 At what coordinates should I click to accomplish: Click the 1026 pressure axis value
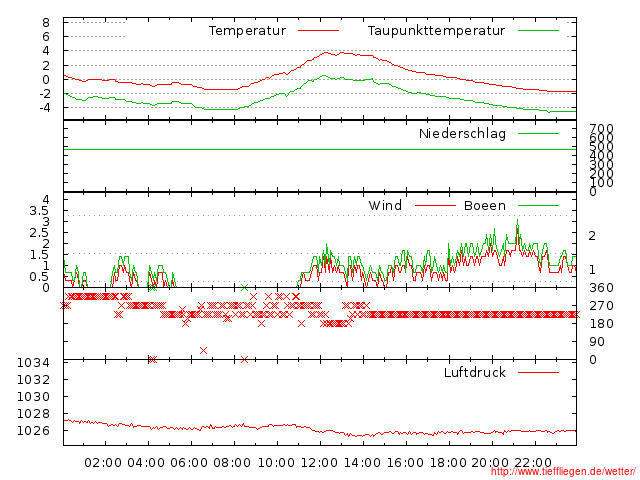coord(33,431)
